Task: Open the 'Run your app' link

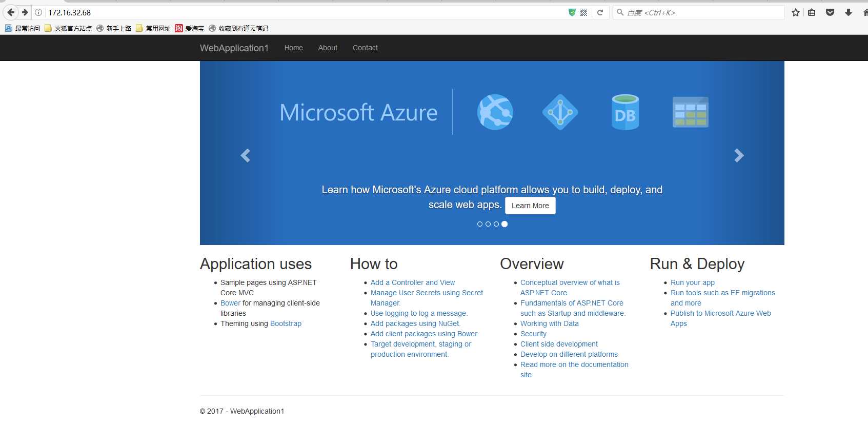Action: (693, 282)
